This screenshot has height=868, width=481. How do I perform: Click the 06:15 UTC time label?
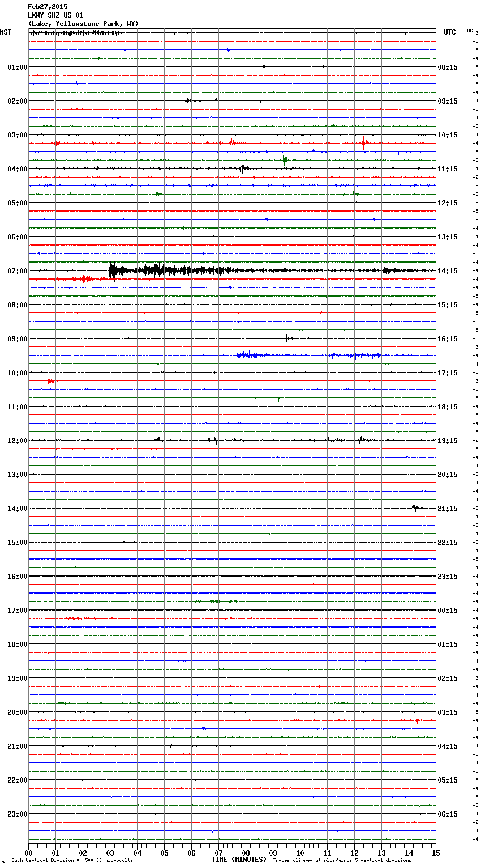[x=448, y=814]
